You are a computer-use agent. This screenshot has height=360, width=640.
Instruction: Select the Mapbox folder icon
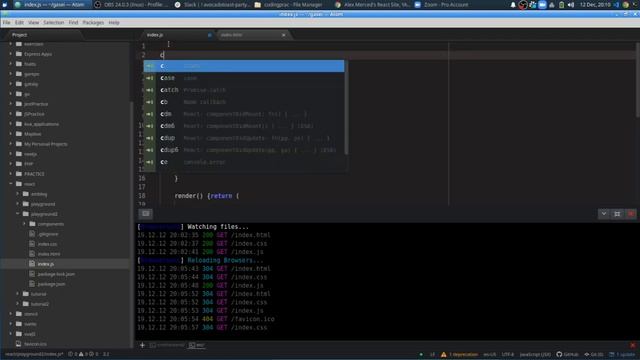coord(19,134)
